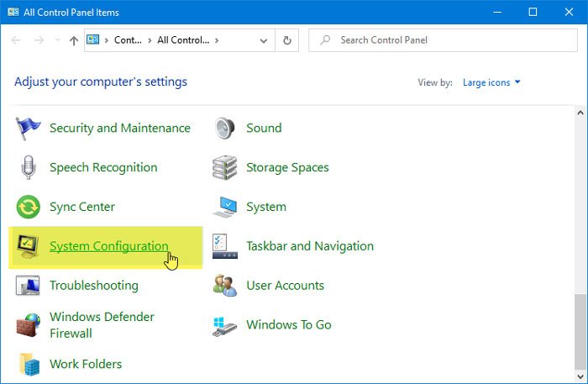This screenshot has height=384, width=588.
Task: Click the Storage Spaces drives icon
Action: [x=225, y=168]
